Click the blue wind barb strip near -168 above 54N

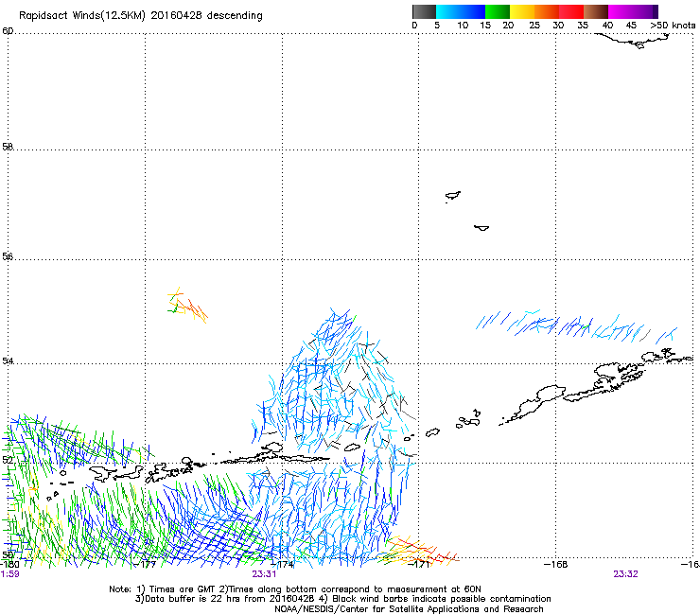click(576, 326)
